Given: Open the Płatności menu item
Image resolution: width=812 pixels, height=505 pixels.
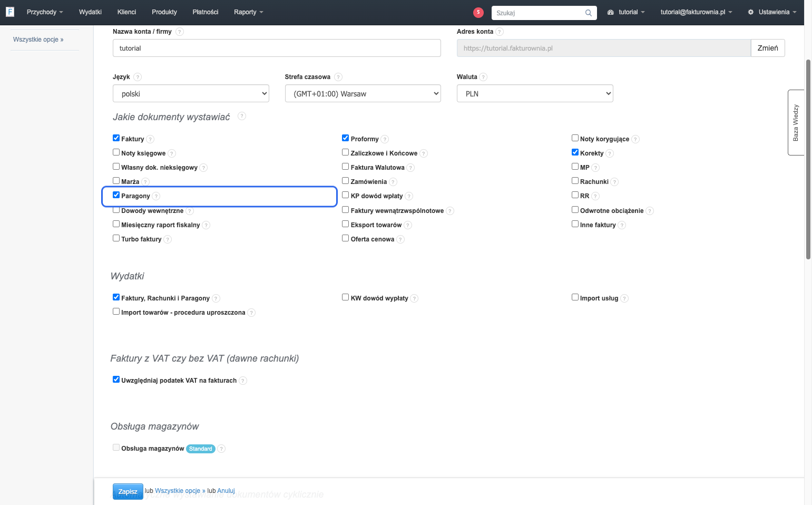Looking at the screenshot, I should point(206,12).
